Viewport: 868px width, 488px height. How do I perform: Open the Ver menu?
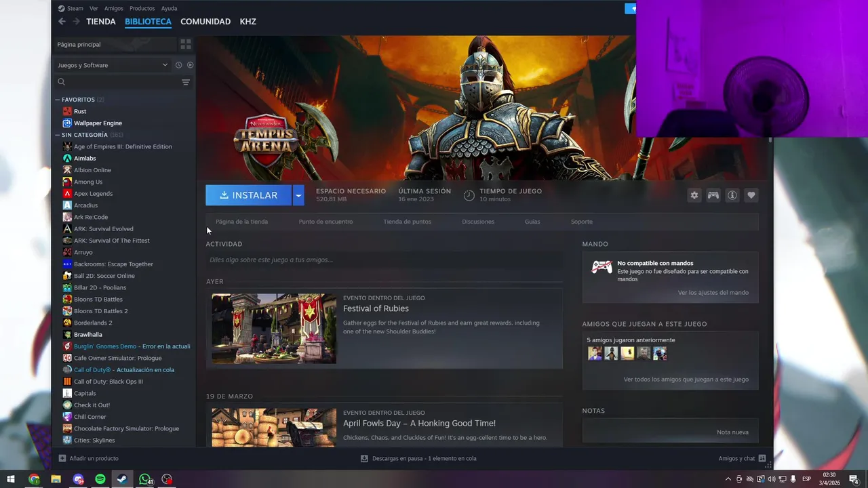[94, 8]
